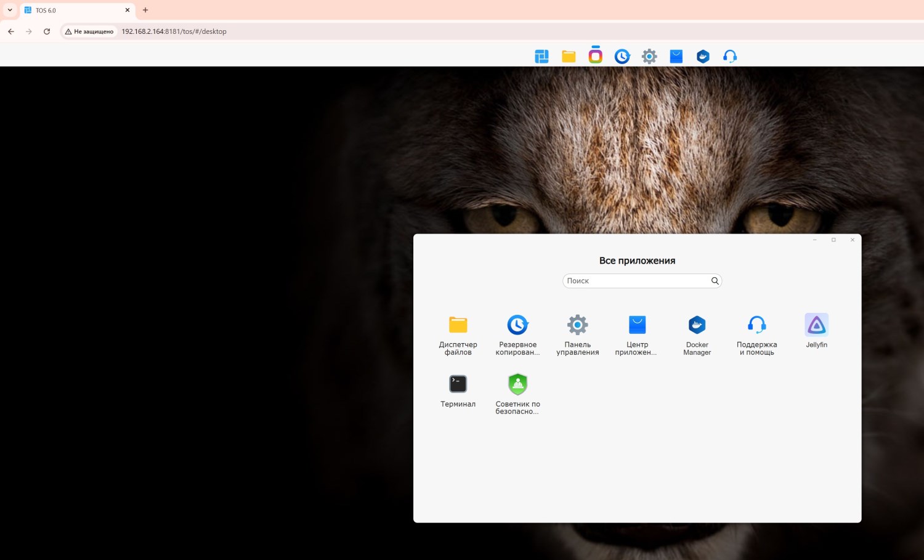
Task: Launch Резервное копирование from the app grid
Action: [517, 325]
